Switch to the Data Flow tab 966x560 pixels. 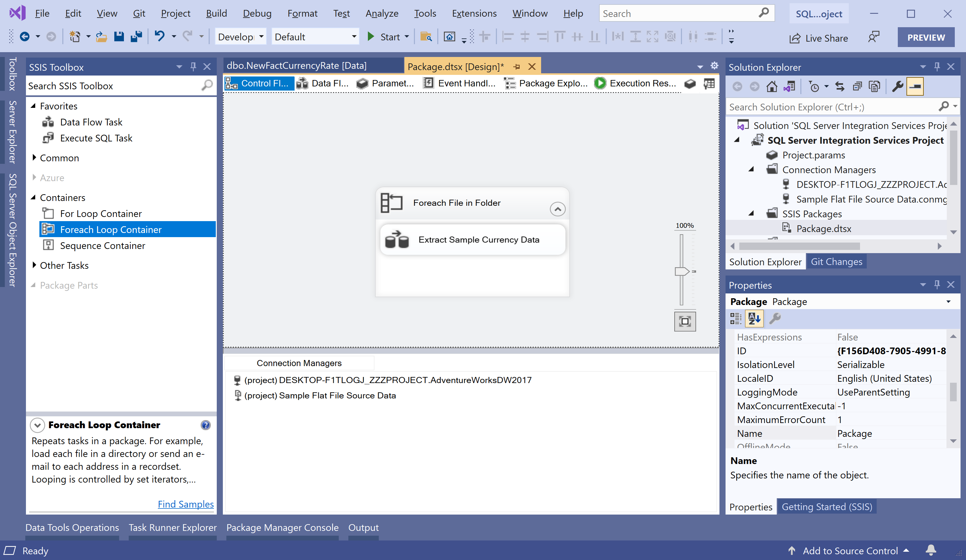pos(323,83)
